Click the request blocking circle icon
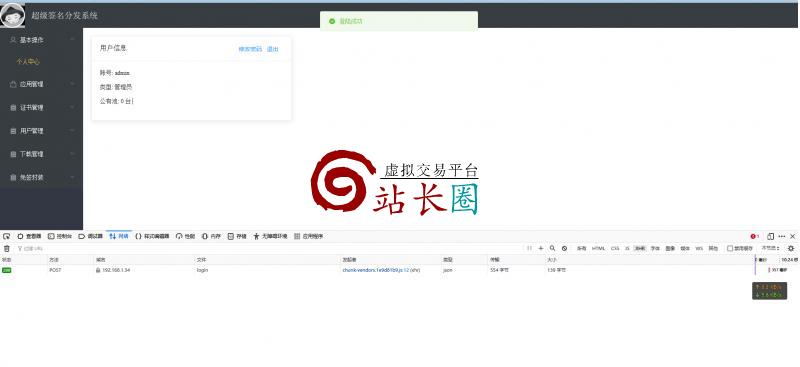Screen dimensions: 800x367 (564, 249)
